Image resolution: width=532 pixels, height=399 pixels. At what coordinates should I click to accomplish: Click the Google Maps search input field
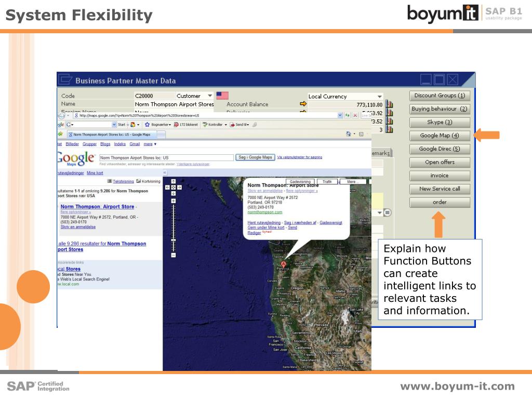click(166, 157)
